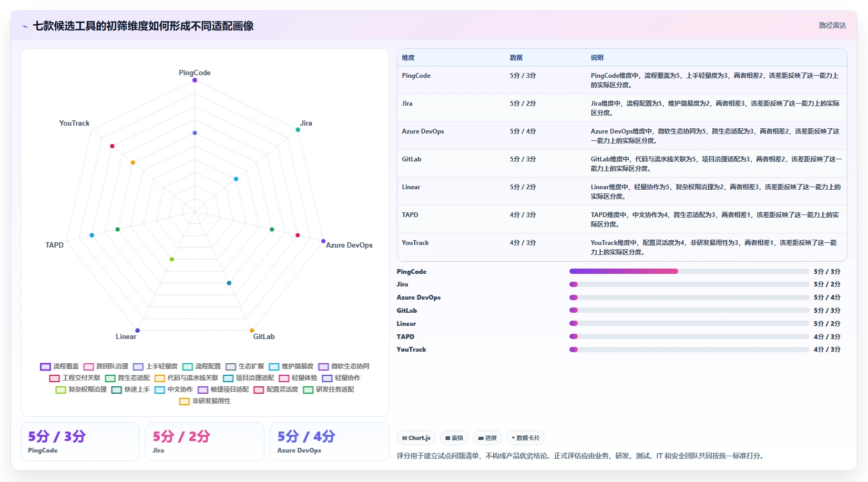Click the footnote starting 评分用于建立试点问题清单
Viewport: 868px width, 482px height.
(x=580, y=456)
